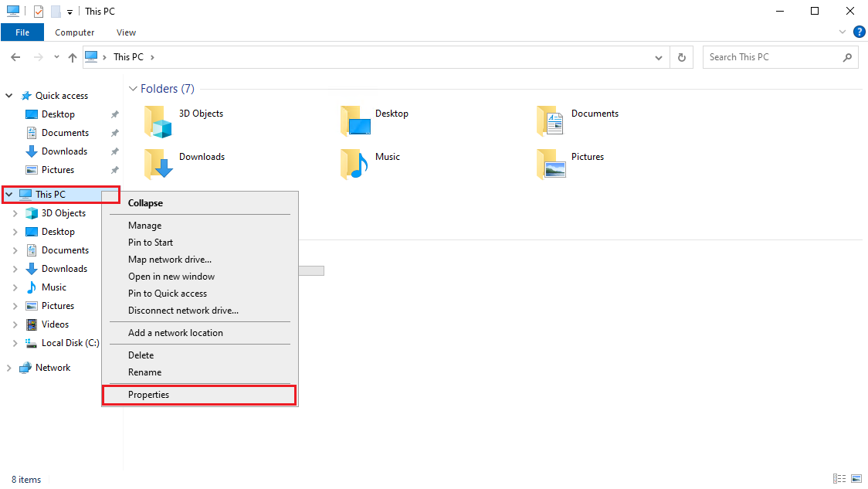Open the Music folder icon in Folders
The height and width of the screenshot is (489, 868).
pyautogui.click(x=354, y=164)
